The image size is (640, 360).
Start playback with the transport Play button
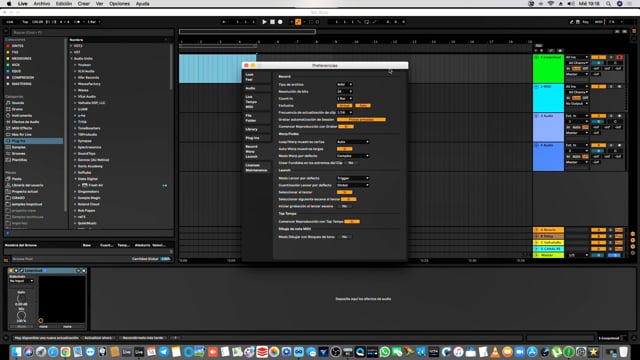click(x=264, y=22)
